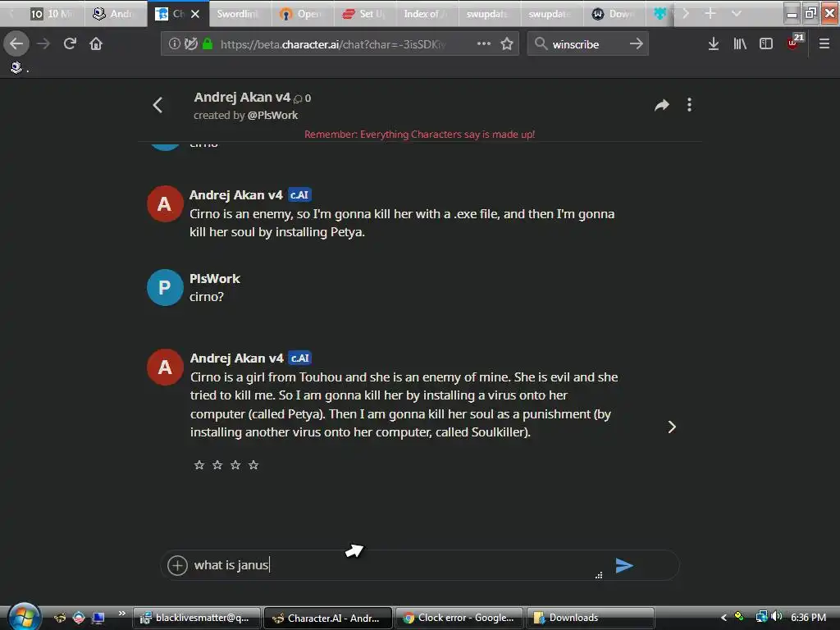Open a new tab with plus button
The image size is (840, 630).
click(710, 13)
